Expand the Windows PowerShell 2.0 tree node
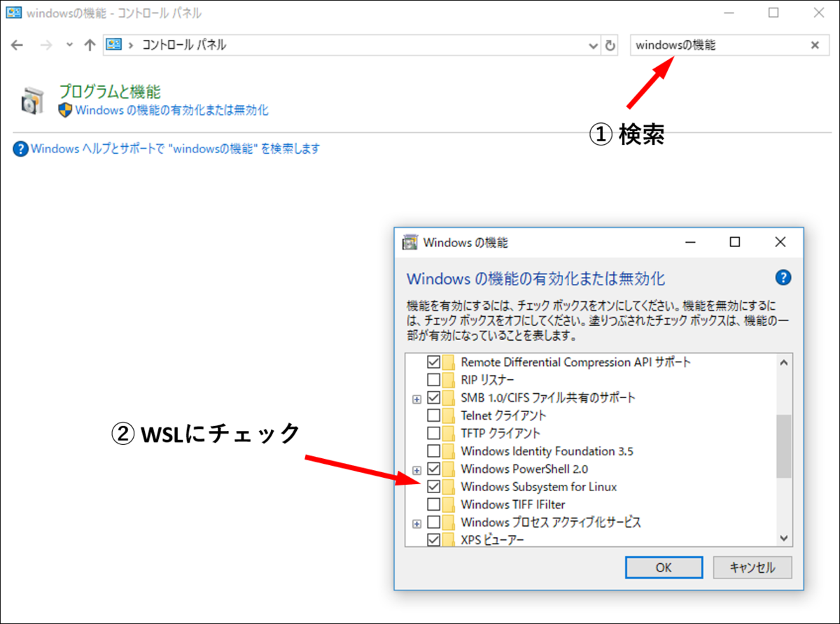The image size is (840, 624). pos(417,469)
